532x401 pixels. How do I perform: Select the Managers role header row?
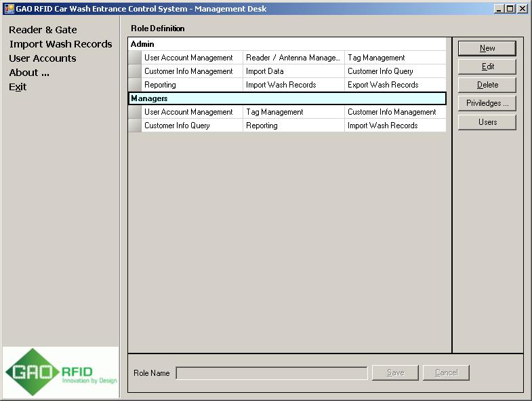click(287, 98)
